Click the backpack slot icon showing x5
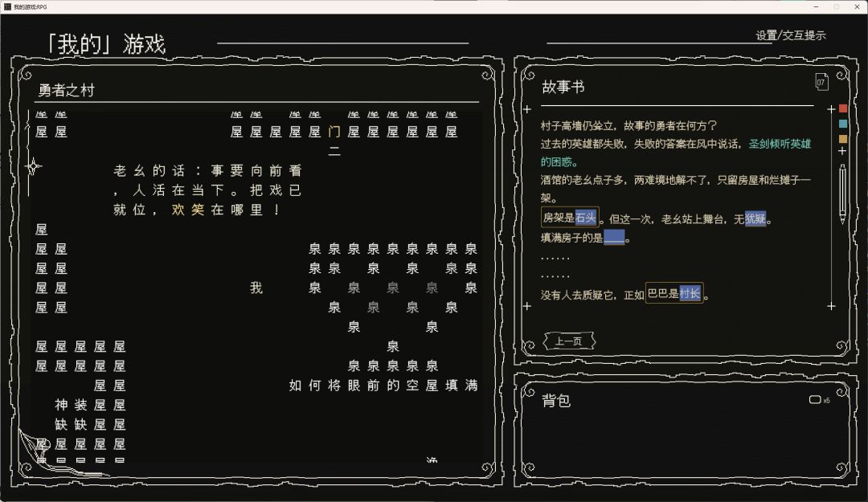 coord(815,400)
